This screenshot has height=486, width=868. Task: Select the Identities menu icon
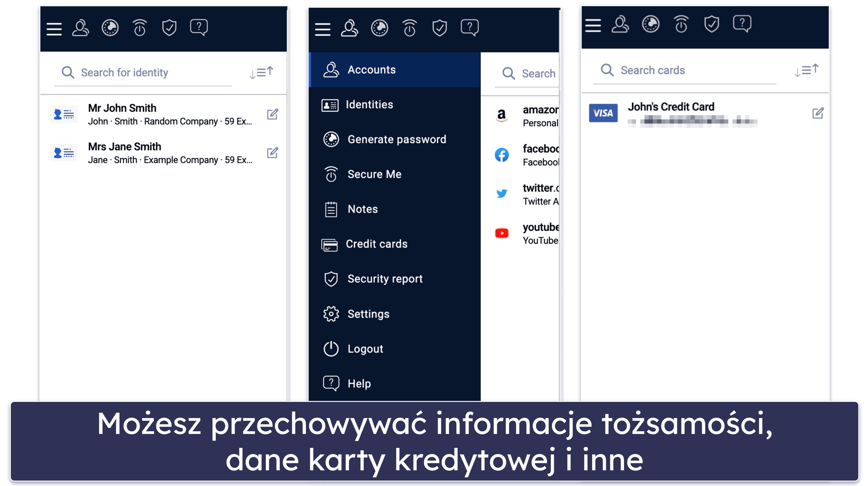pos(330,105)
